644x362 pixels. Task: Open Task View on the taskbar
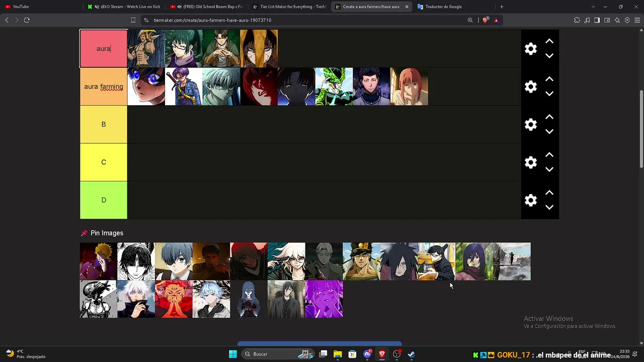(324, 354)
